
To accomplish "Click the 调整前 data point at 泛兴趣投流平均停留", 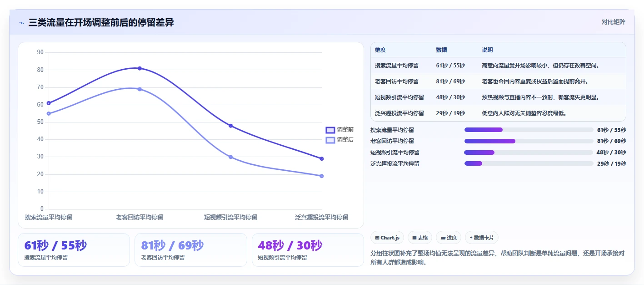I will (x=322, y=159).
